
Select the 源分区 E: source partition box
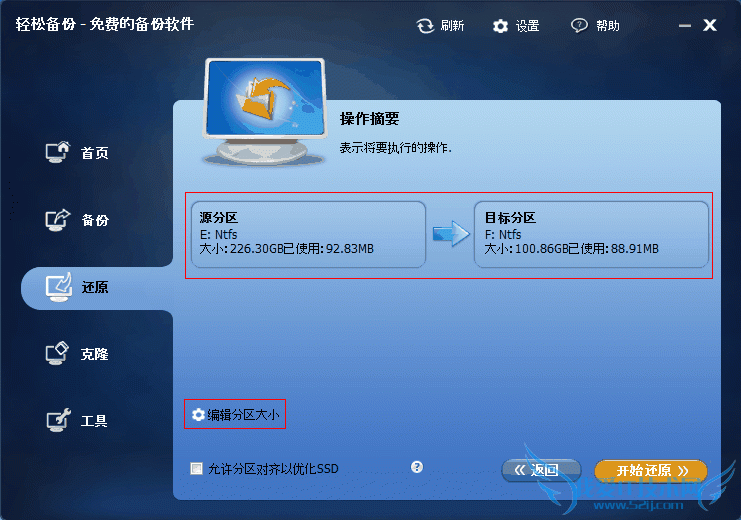(x=308, y=234)
